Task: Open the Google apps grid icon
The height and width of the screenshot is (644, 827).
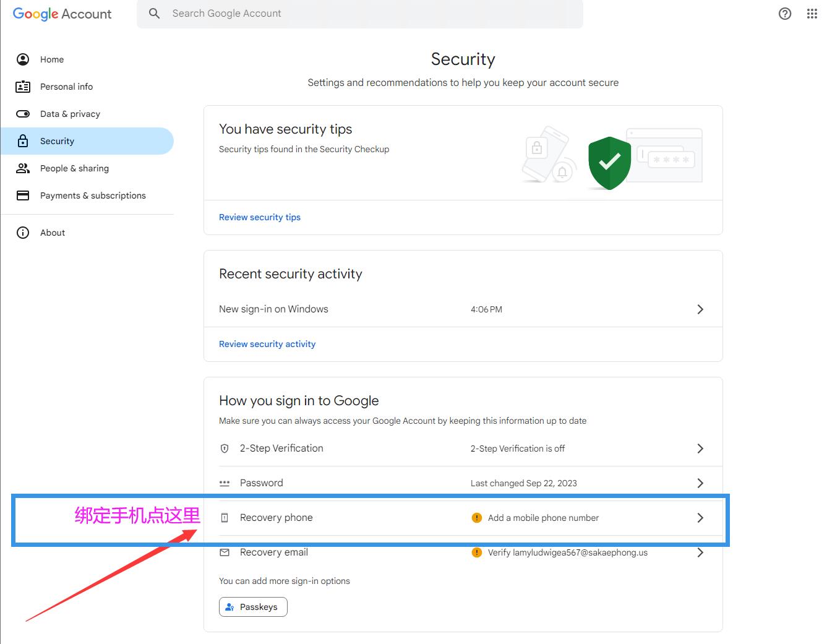Action: (x=812, y=14)
